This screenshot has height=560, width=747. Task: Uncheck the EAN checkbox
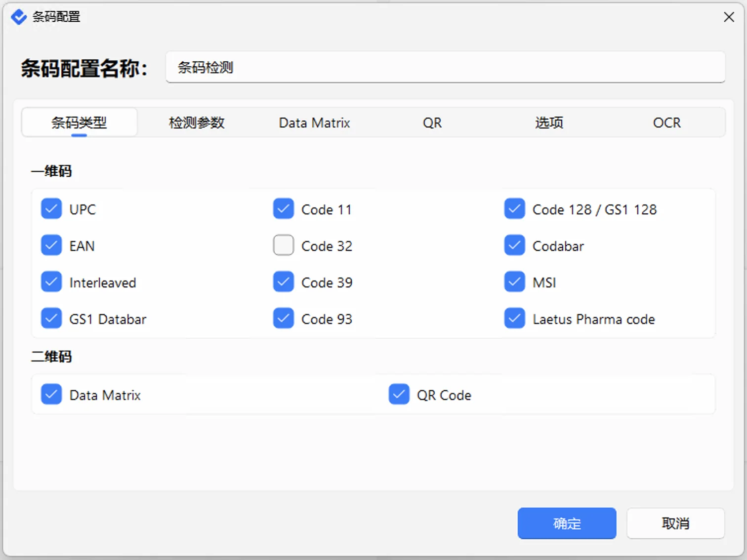click(51, 245)
